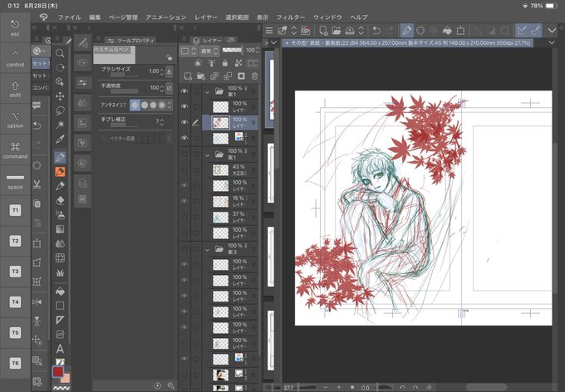Hide the first 案1 folder via eye icon
This screenshot has width=565, height=392.
coord(184,91)
